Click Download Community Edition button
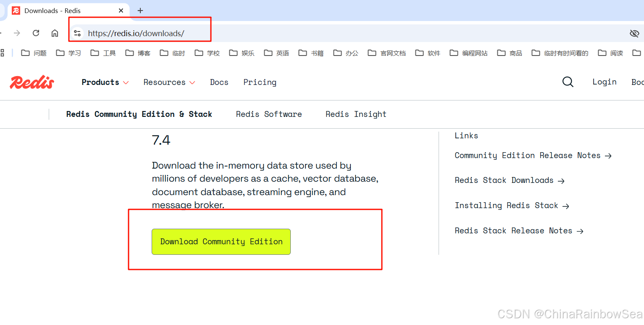644x325 pixels. (221, 242)
